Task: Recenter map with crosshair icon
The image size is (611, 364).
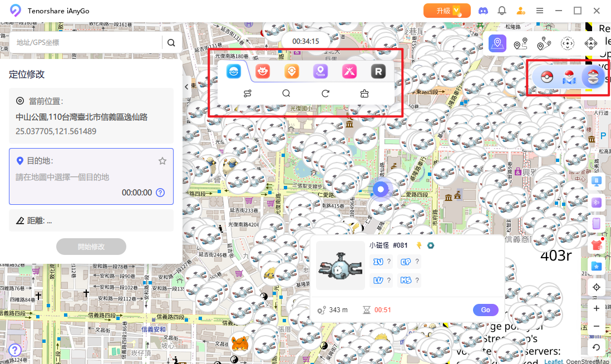Action: (596, 288)
